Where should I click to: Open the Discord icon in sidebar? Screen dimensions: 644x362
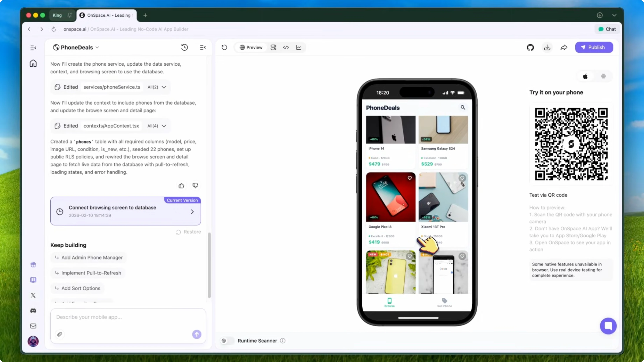pyautogui.click(x=33, y=311)
